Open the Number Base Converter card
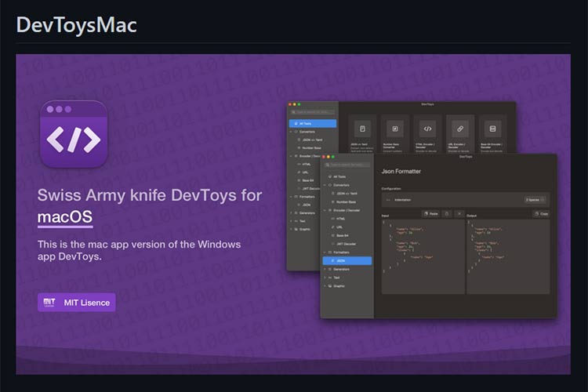Image resolution: width=588 pixels, height=392 pixels. 395,133
